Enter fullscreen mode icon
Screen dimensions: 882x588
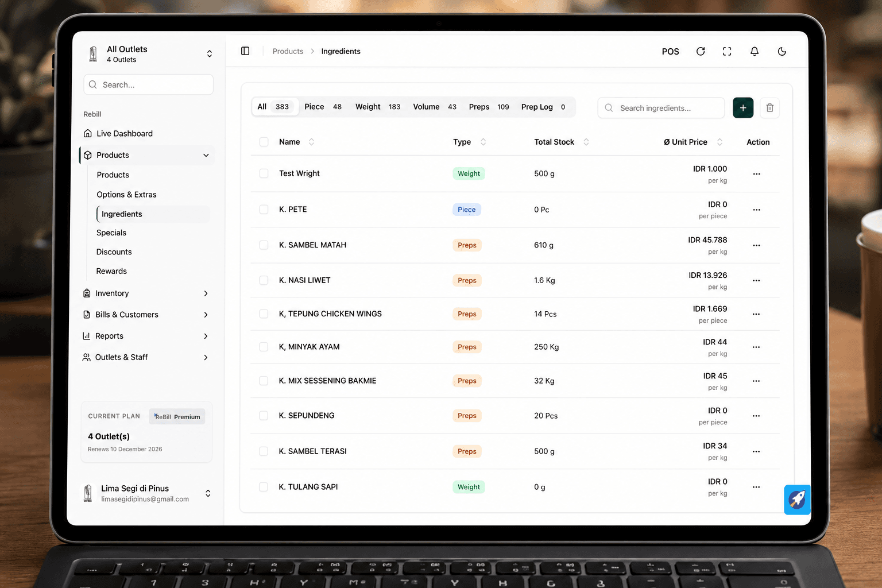[x=727, y=51]
